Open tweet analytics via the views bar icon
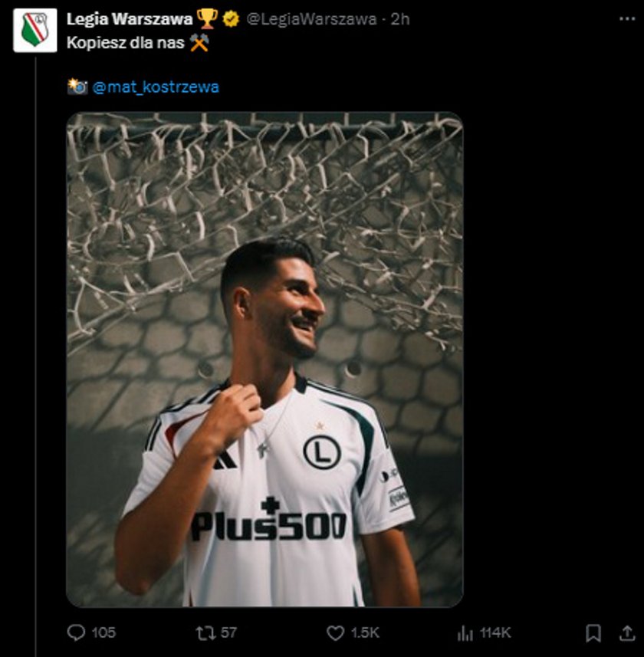644x657 pixels. 465,633
